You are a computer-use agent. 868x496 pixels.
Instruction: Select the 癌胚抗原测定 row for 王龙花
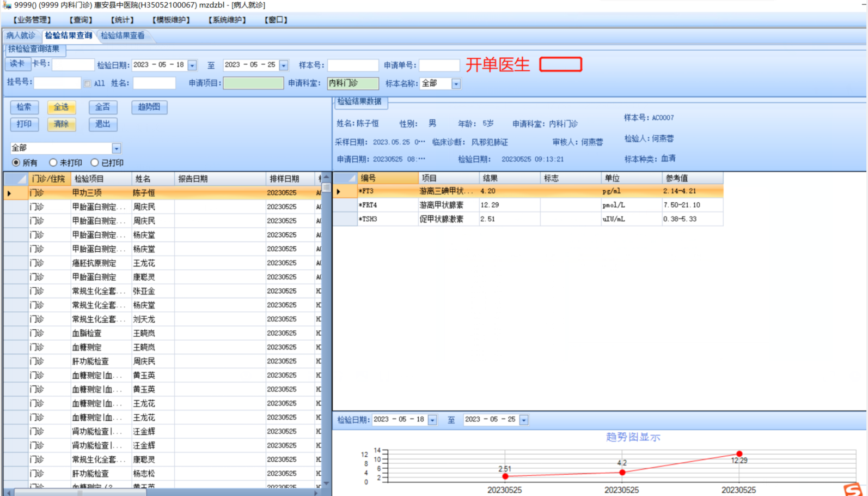pos(163,263)
